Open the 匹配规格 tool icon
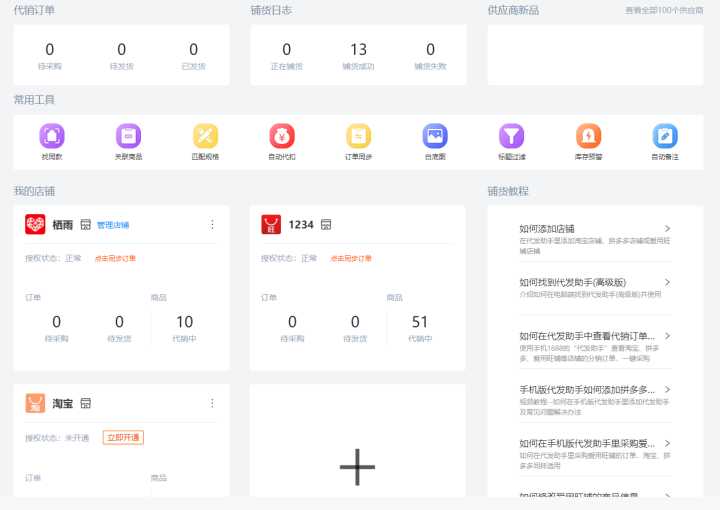Viewport: 720px width, 510px height. coord(205,136)
